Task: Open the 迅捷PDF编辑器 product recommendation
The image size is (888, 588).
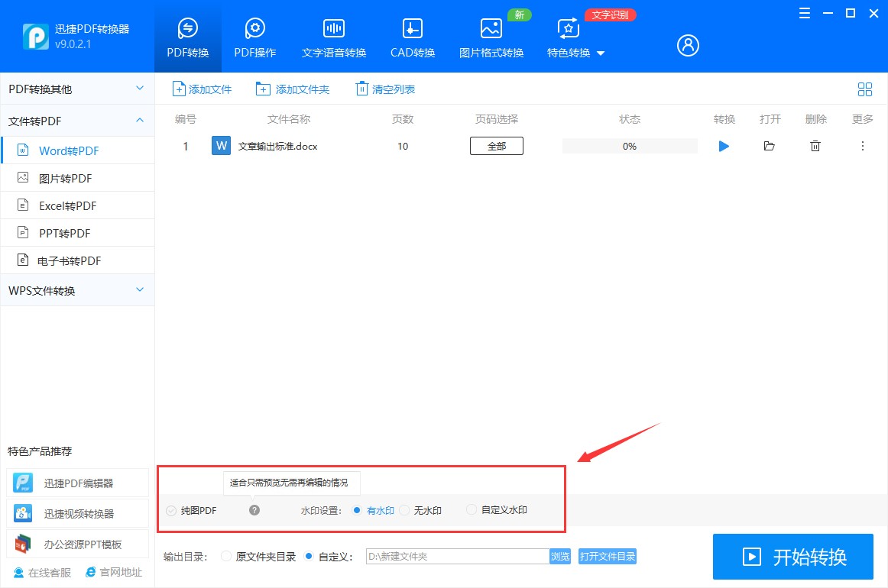Action: 78,483
